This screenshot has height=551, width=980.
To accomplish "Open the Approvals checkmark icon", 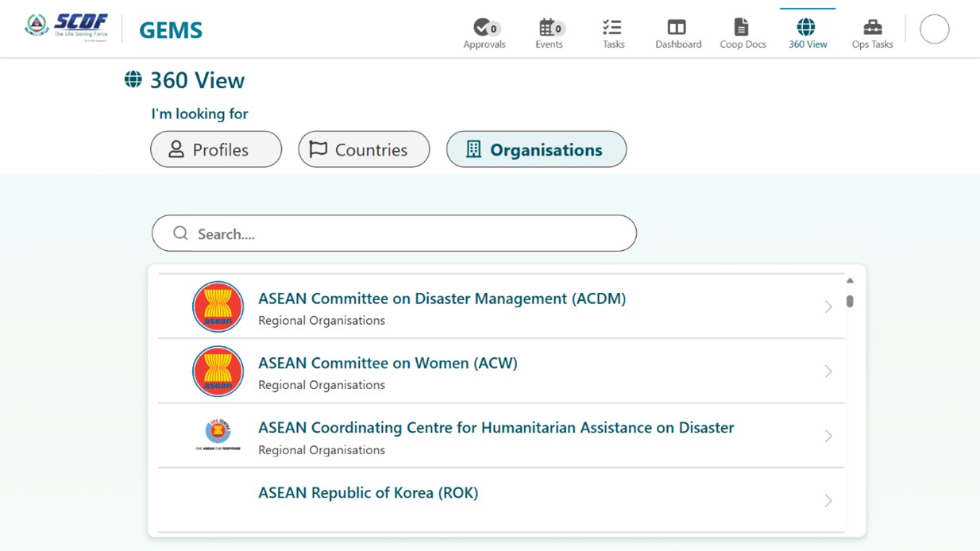I will [x=482, y=27].
